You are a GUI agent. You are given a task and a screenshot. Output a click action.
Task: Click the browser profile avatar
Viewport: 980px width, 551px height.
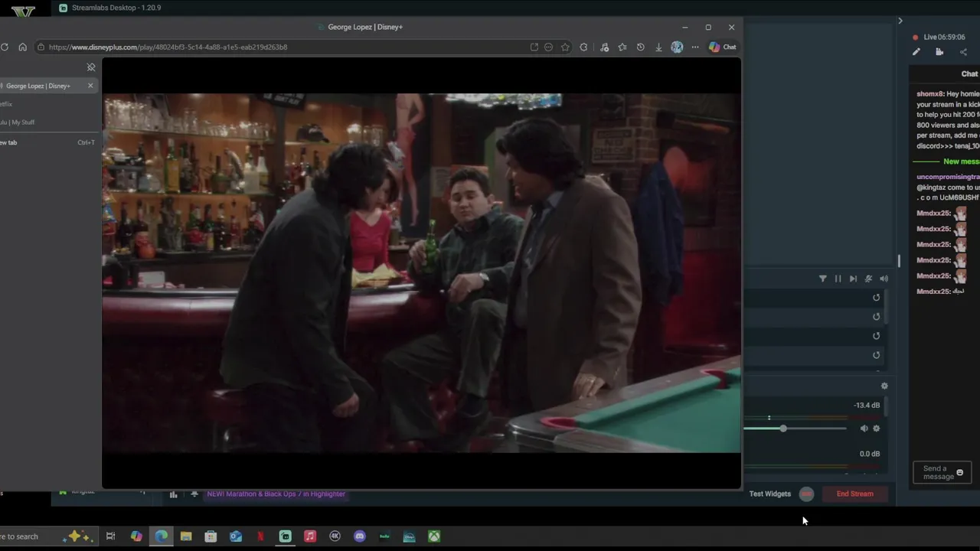(x=677, y=47)
